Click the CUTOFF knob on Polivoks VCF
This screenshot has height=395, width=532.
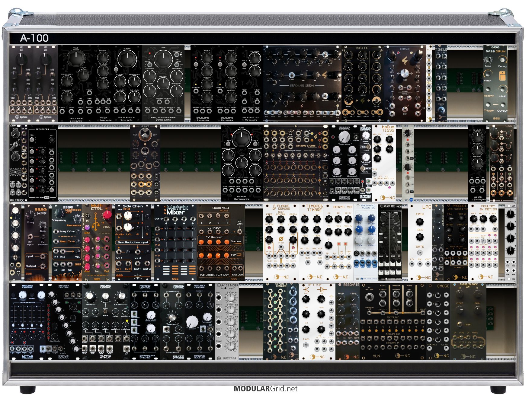coord(127,59)
